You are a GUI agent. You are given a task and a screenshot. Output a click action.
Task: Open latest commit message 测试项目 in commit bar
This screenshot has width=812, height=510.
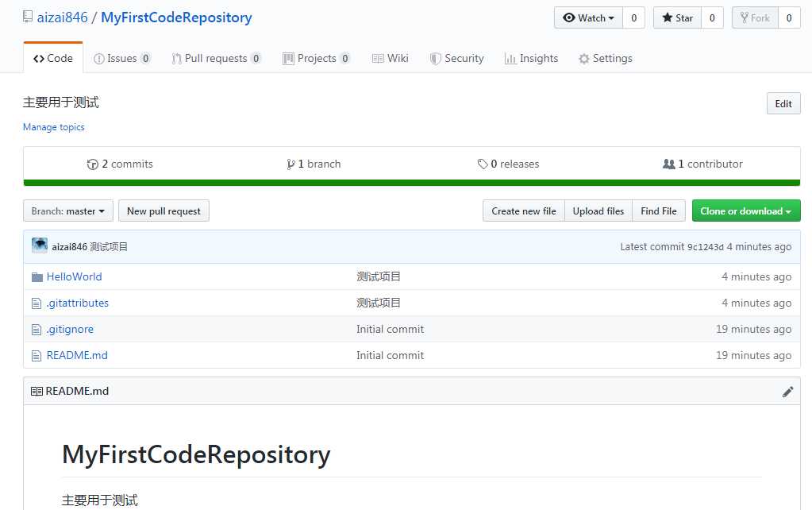tap(109, 247)
